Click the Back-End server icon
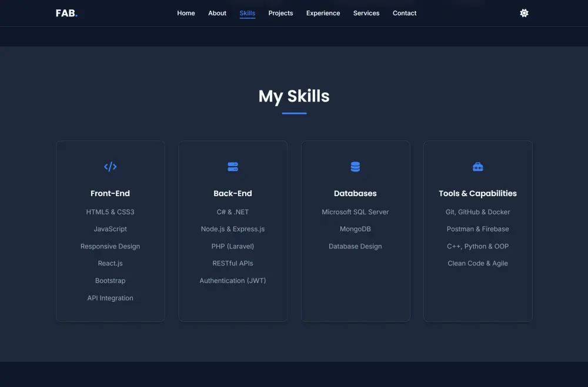This screenshot has height=387, width=588. tap(232, 167)
